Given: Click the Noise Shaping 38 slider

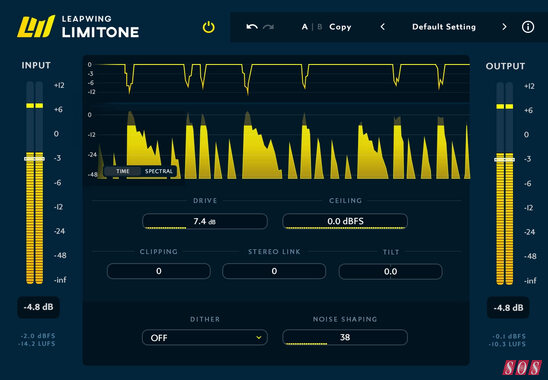Looking at the screenshot, I should 345,337.
